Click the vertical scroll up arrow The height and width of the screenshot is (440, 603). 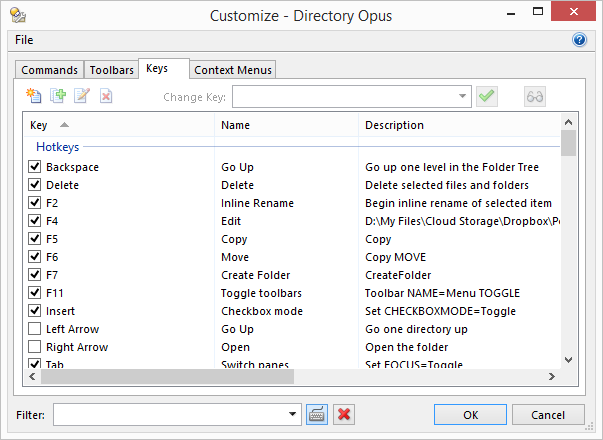coord(568,122)
